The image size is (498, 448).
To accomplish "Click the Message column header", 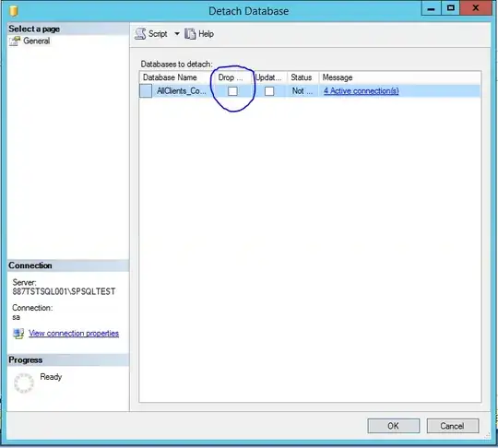I will point(400,77).
